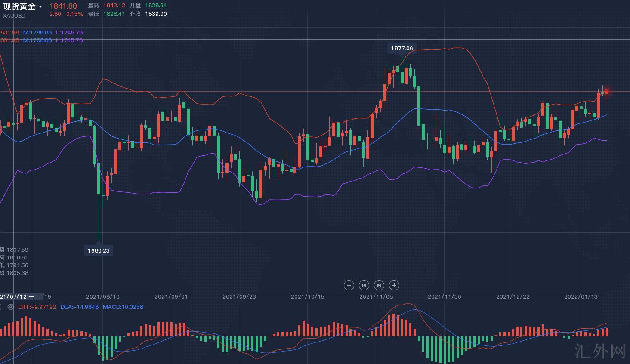
Task: Click the MACD:10.0258 legend value
Action: [x=123, y=307]
